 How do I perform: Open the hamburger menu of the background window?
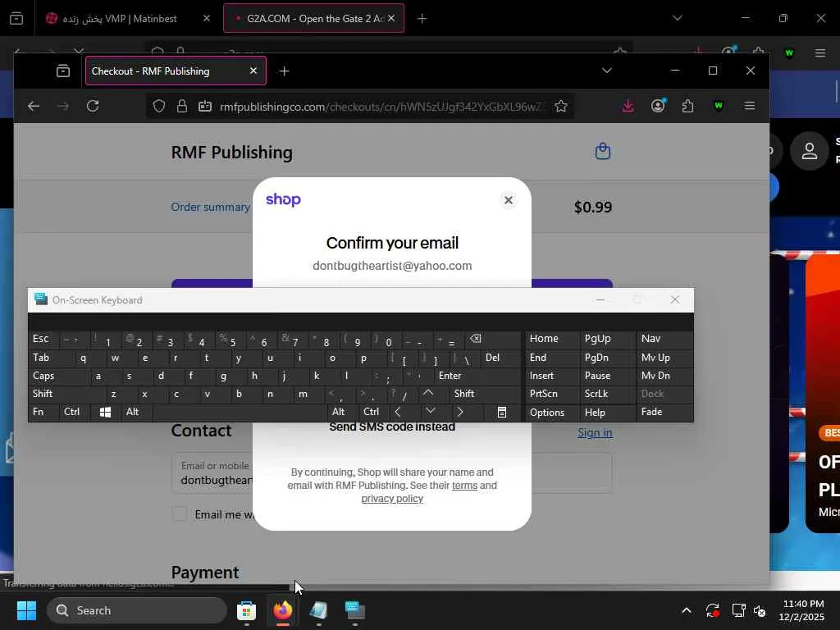coord(820,53)
